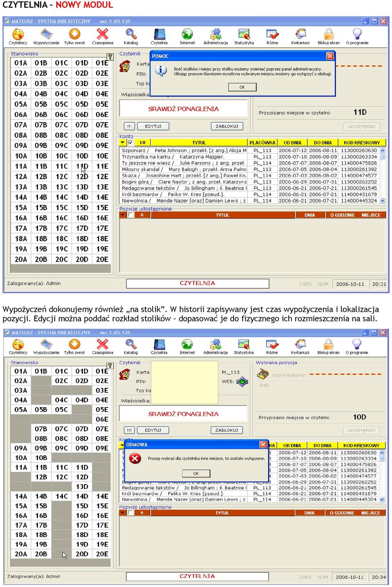Screen dimensions: 392x587
Task: Open Administracja in window showing the POMOC dialog
Action: point(216,36)
